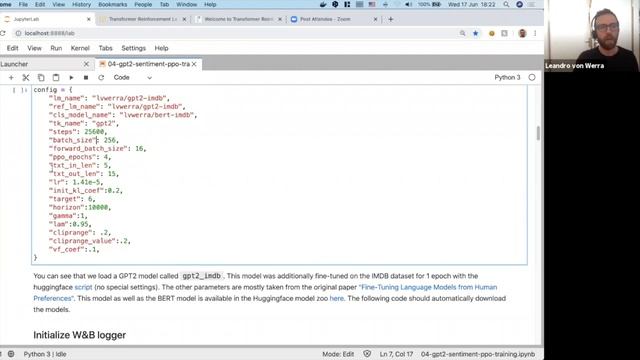Insert a new cell with the plus icon
Viewport: 640px width, 360px height.
(11, 78)
